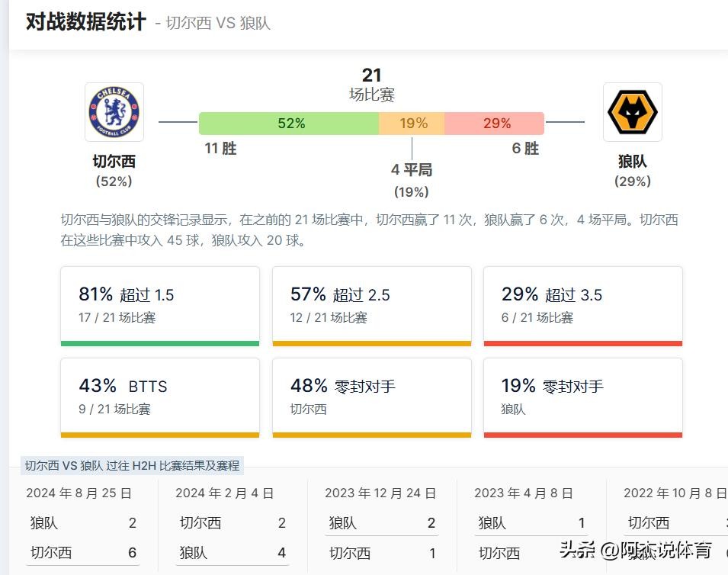
Task: Open the 2024 年 8 月 25 日 match result
Action: [82, 526]
